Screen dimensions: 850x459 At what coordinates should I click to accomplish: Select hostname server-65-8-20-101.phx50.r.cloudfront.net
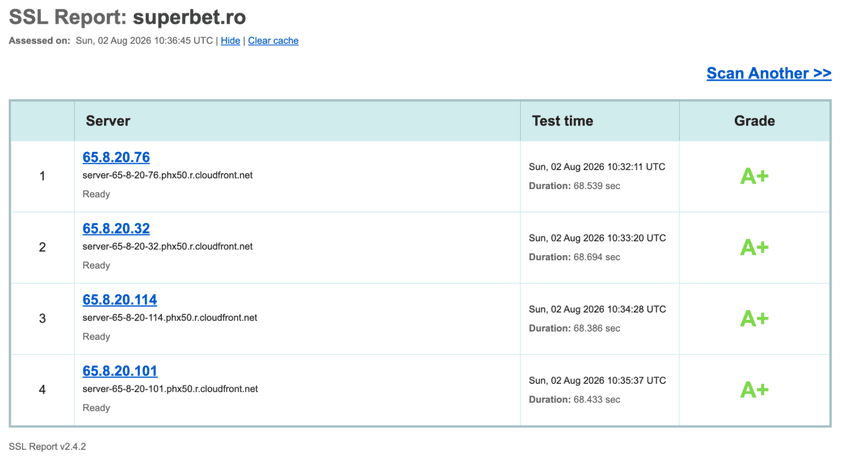pyautogui.click(x=170, y=389)
